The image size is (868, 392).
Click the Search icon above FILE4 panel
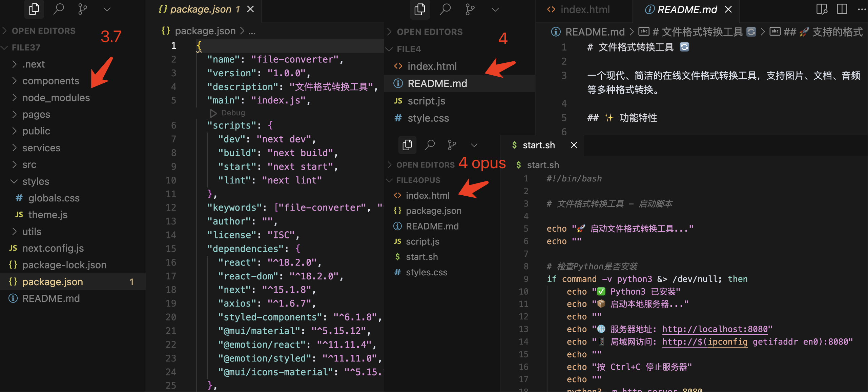pyautogui.click(x=445, y=9)
